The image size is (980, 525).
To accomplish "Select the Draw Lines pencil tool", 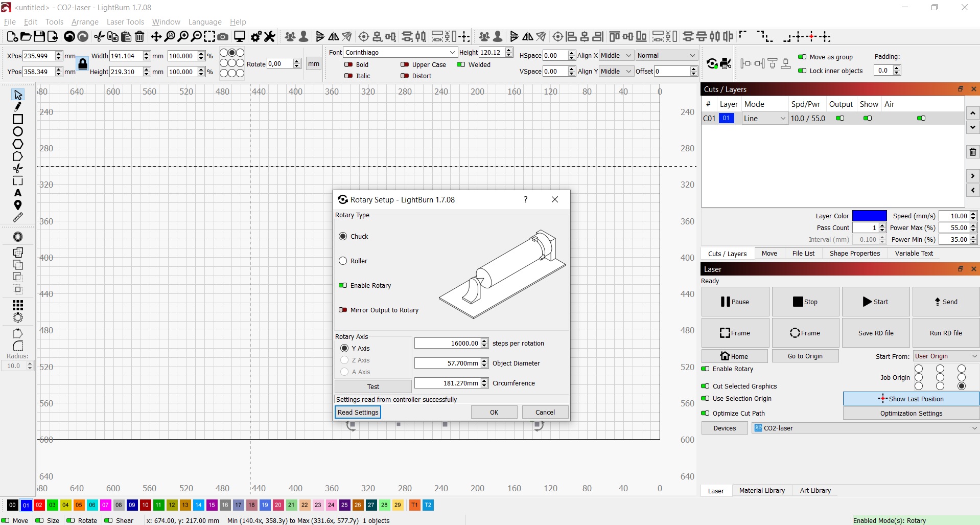I will [18, 107].
